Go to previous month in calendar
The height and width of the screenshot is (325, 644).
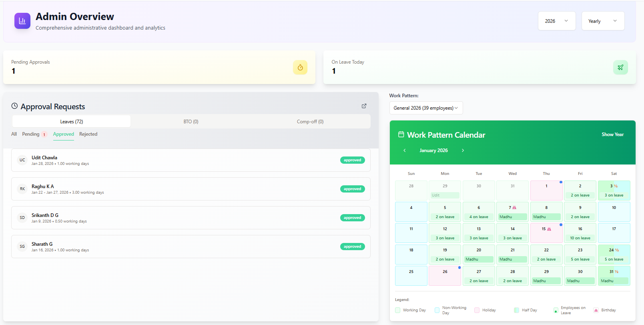click(x=405, y=150)
